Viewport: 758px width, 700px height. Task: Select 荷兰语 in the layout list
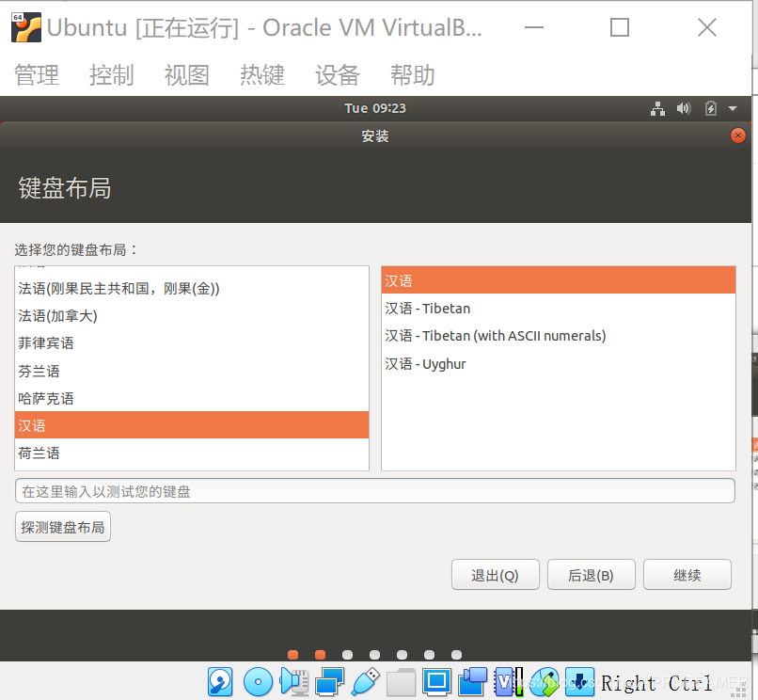pos(192,453)
